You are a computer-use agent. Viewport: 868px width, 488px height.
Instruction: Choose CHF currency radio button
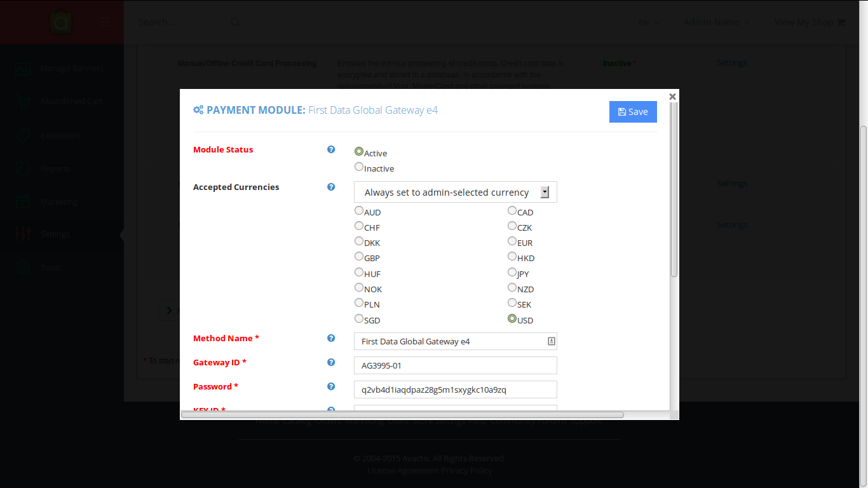point(359,226)
